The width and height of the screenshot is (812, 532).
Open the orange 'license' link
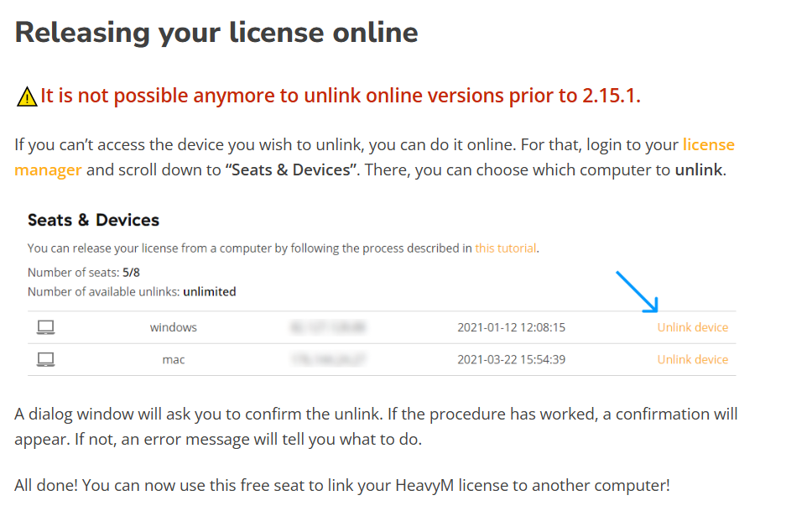[709, 144]
